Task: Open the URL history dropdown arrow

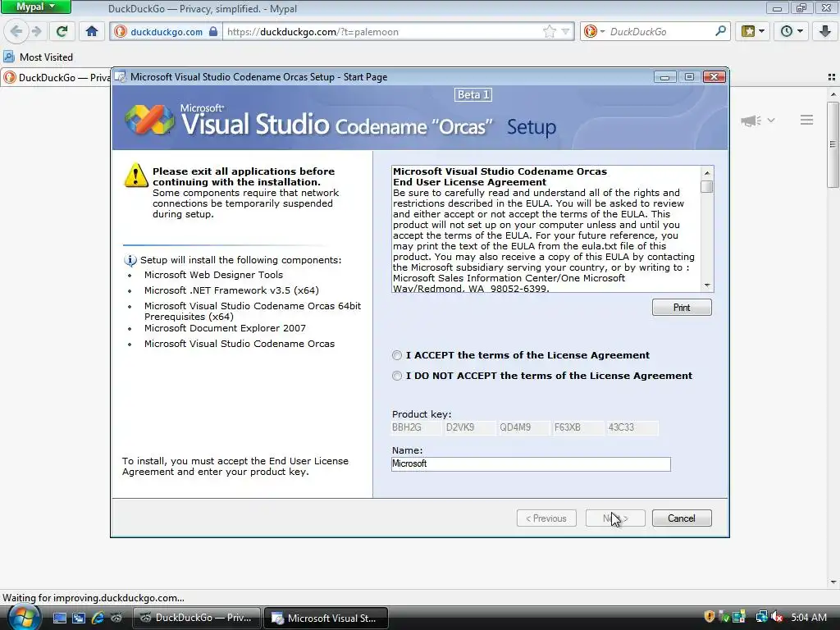Action: (x=565, y=32)
